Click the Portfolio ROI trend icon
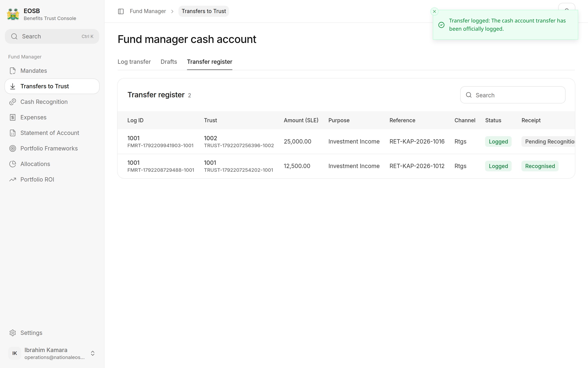Screen dimensions: 588x368 tap(13, 180)
